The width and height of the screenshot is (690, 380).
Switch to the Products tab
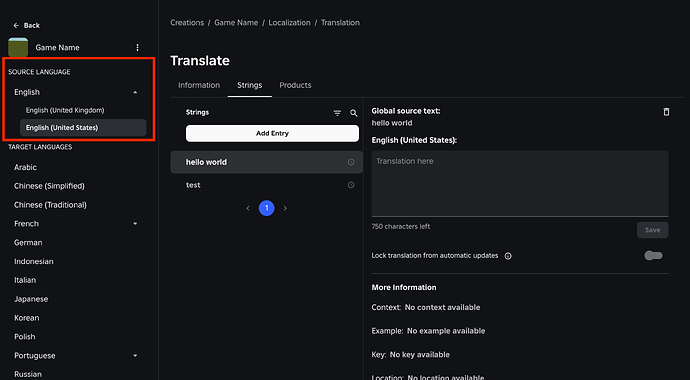click(295, 85)
